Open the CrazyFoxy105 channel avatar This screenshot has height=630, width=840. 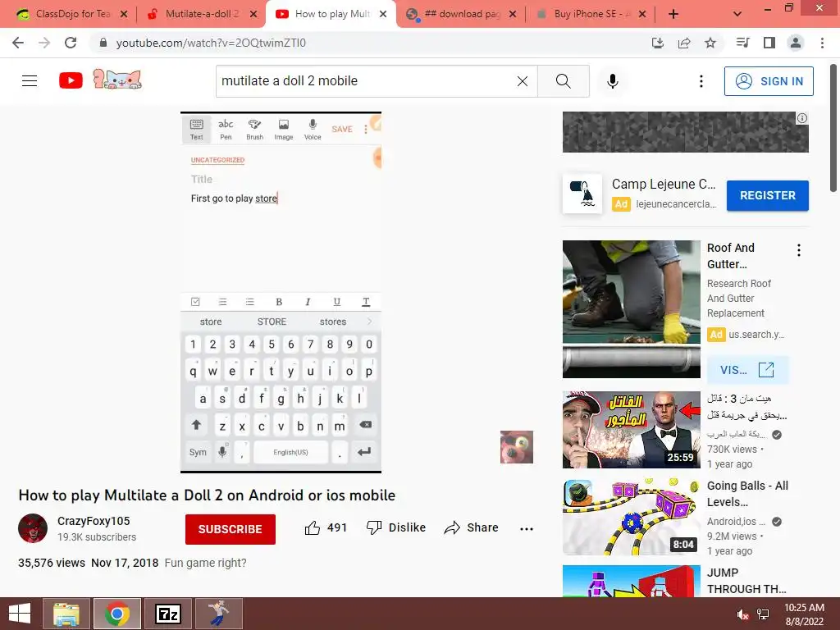pyautogui.click(x=33, y=528)
